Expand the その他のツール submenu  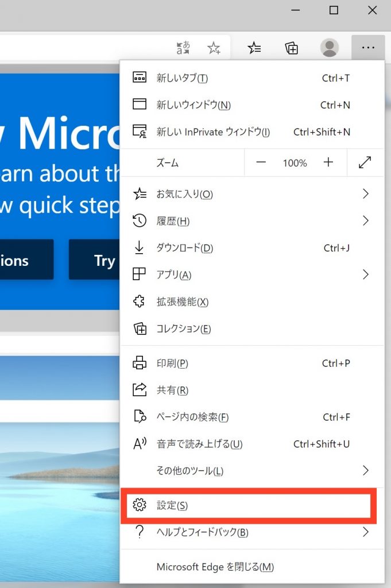365,471
